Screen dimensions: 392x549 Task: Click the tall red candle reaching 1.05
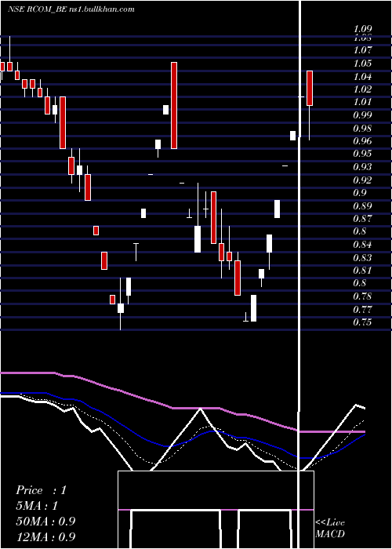(174, 105)
